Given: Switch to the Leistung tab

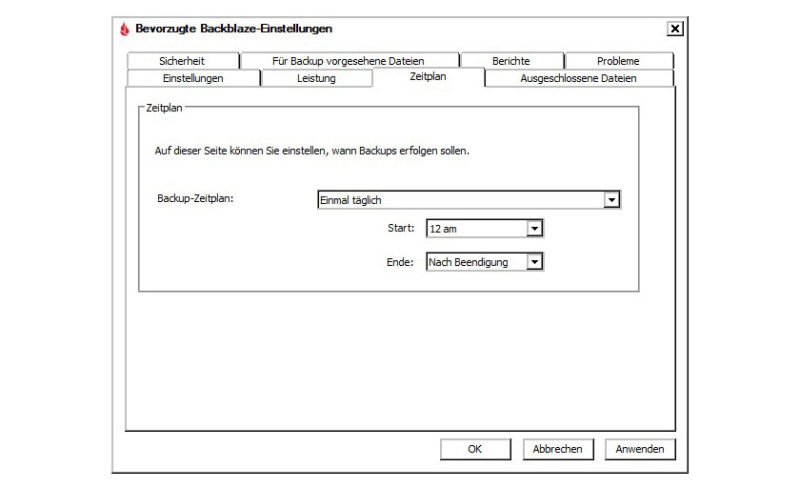Looking at the screenshot, I should coord(316,78).
